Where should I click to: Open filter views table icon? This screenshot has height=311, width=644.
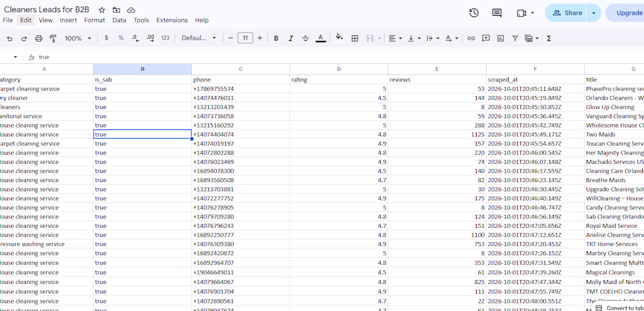tap(529, 38)
